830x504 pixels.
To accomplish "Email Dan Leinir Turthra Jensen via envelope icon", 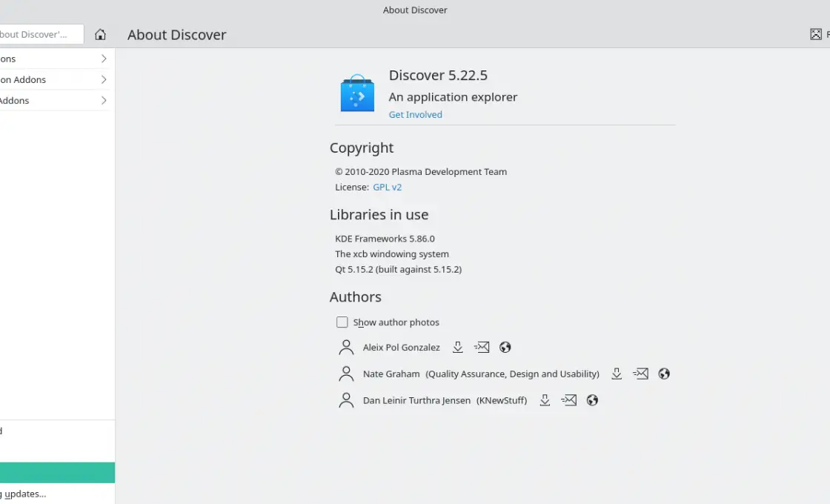I will point(569,400).
